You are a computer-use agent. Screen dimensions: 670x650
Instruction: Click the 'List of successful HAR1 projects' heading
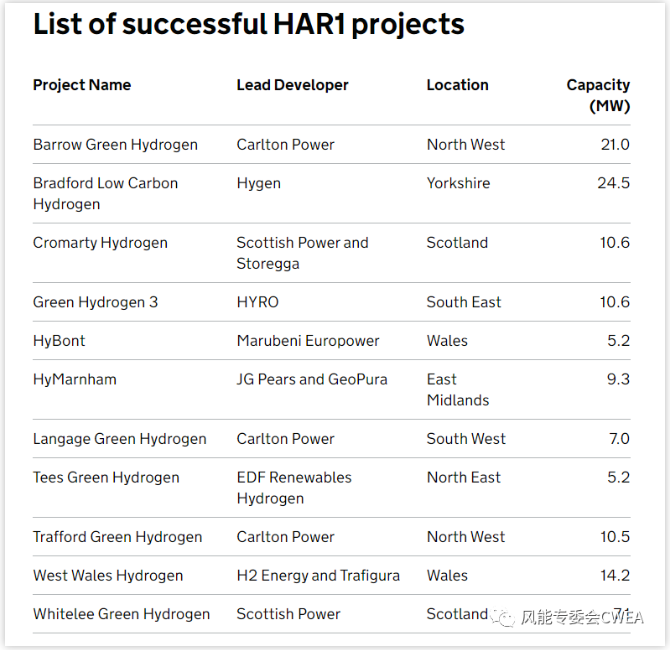pyautogui.click(x=249, y=24)
